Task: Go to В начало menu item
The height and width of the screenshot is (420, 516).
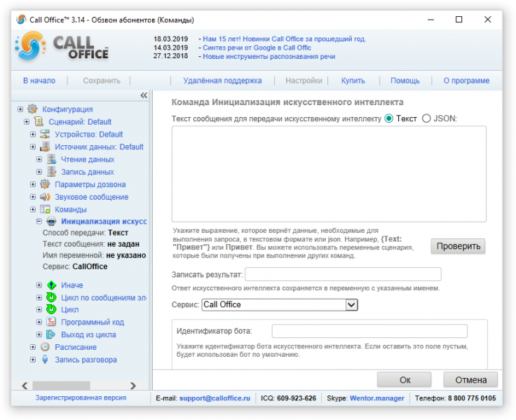Action: pyautogui.click(x=39, y=81)
